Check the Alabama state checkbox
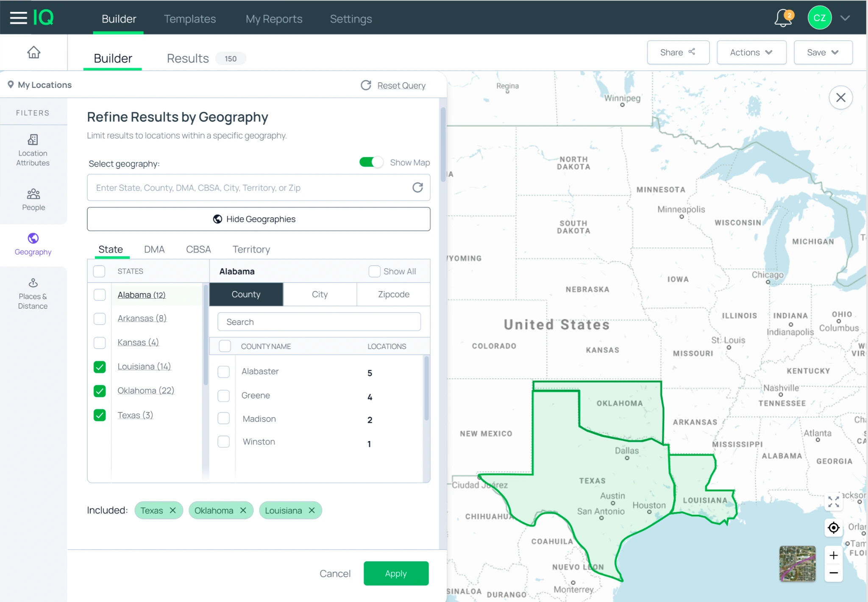868x602 pixels. [100, 295]
